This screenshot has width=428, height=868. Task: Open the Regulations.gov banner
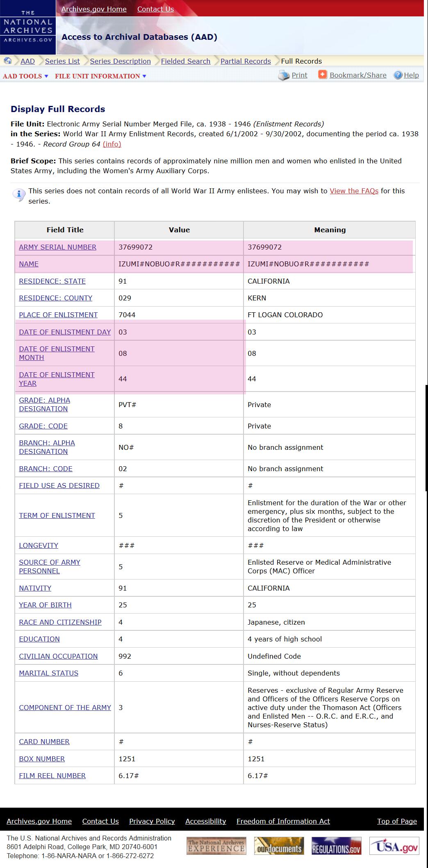coord(337,846)
